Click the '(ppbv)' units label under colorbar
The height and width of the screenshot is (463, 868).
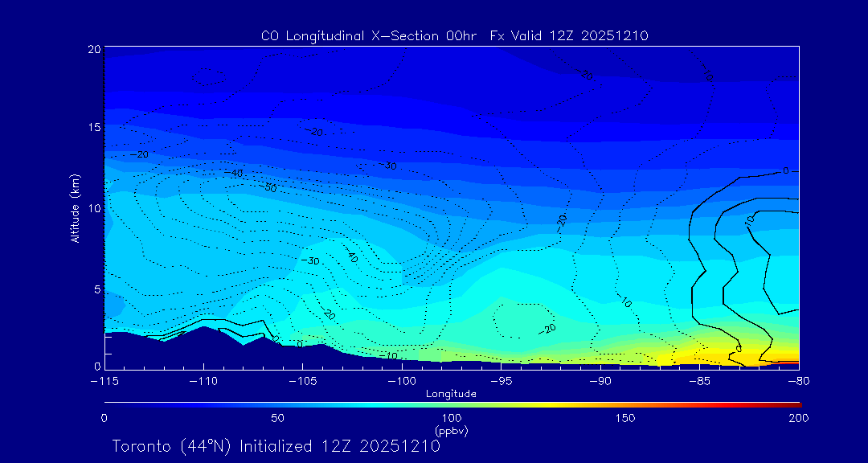(x=451, y=431)
